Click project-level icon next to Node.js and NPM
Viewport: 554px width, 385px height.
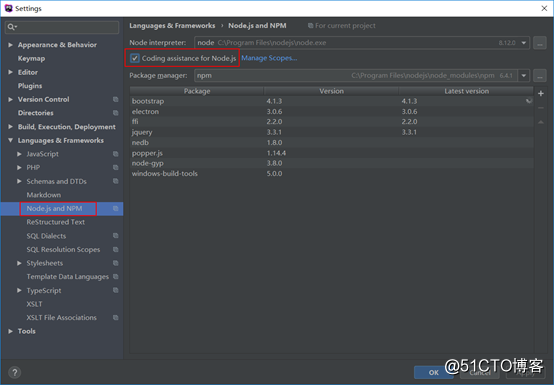click(x=116, y=208)
